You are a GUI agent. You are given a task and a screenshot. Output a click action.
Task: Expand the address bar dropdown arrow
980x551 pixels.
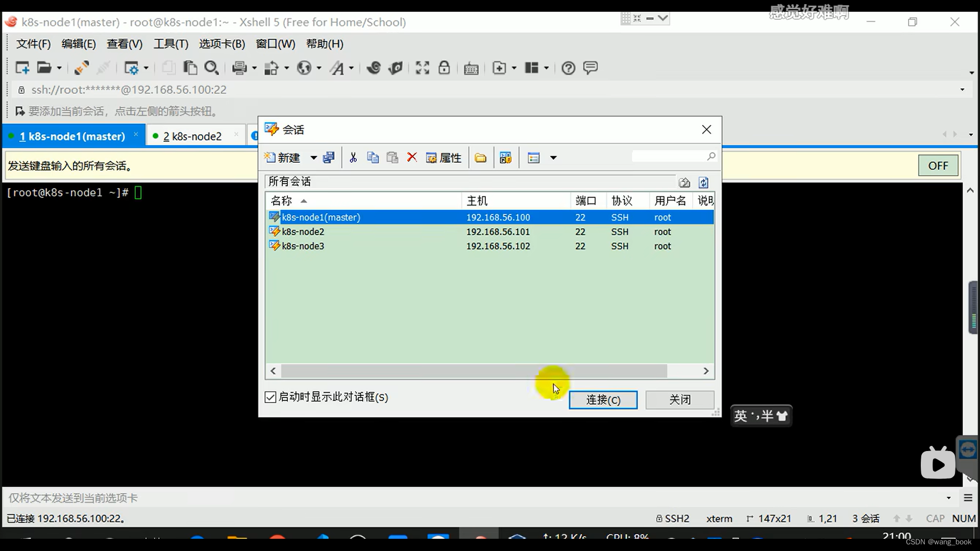click(963, 90)
